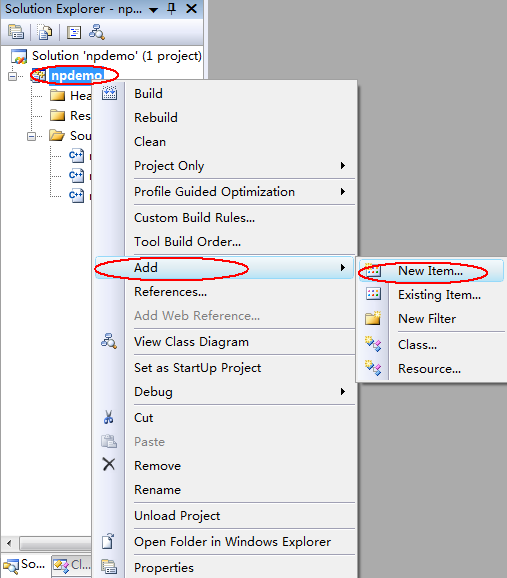Expand the Project Only submenu arrow
Screen dimensions: 507x578
tap(343, 166)
